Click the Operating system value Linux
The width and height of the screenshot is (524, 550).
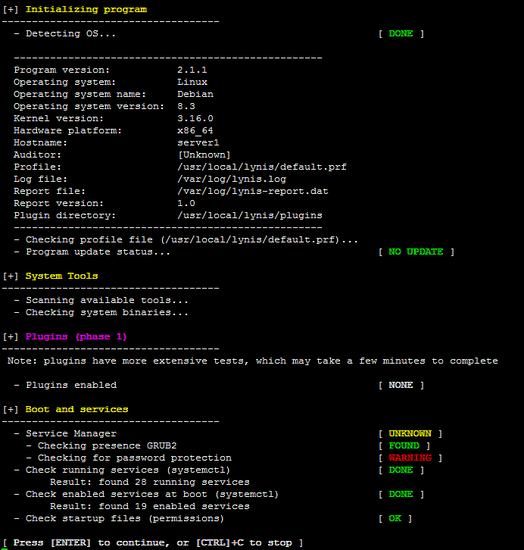coord(192,82)
